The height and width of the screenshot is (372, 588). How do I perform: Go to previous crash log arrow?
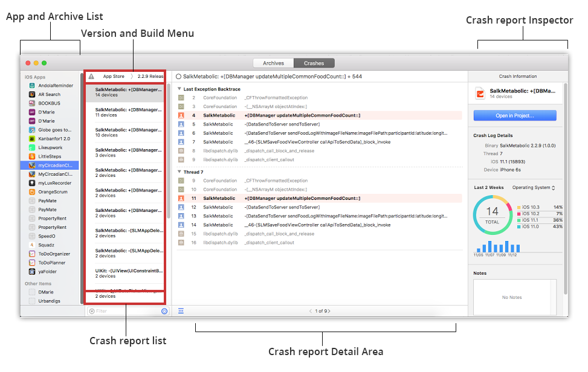pyautogui.click(x=311, y=312)
